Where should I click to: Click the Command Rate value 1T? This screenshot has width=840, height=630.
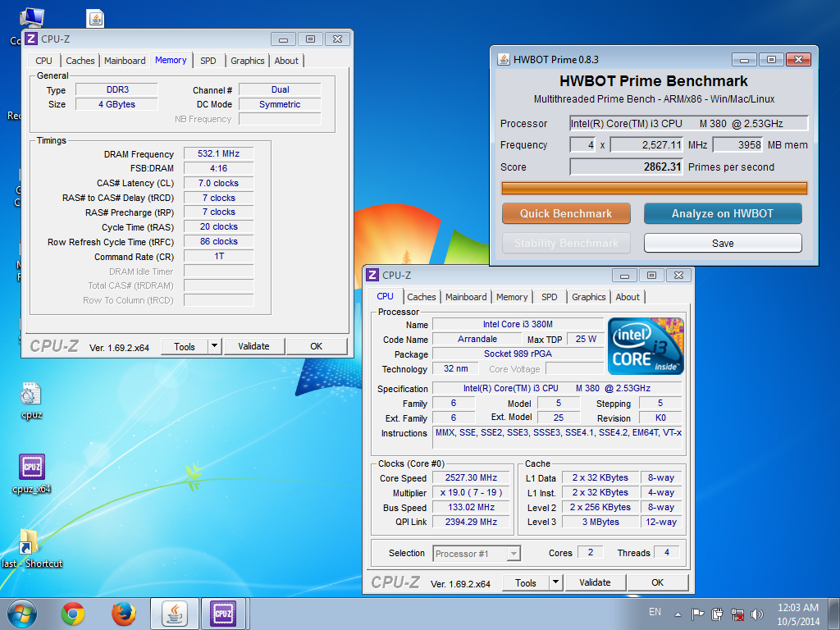click(218, 256)
